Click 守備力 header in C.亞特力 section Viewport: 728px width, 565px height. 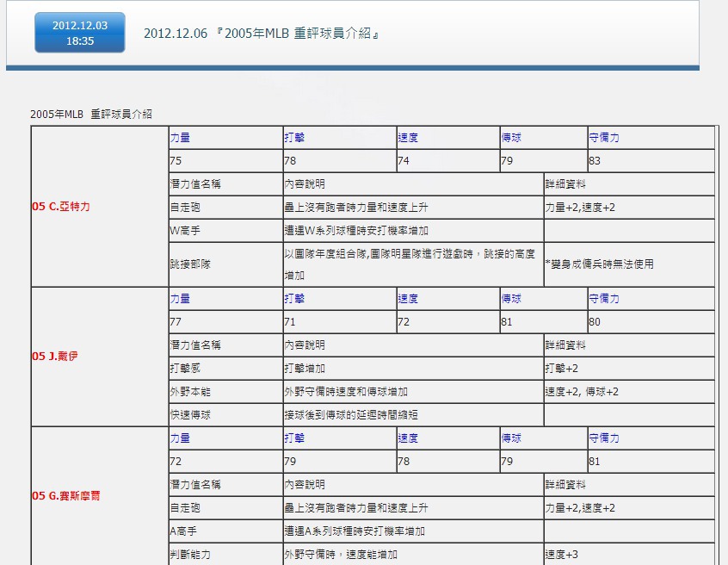click(604, 138)
